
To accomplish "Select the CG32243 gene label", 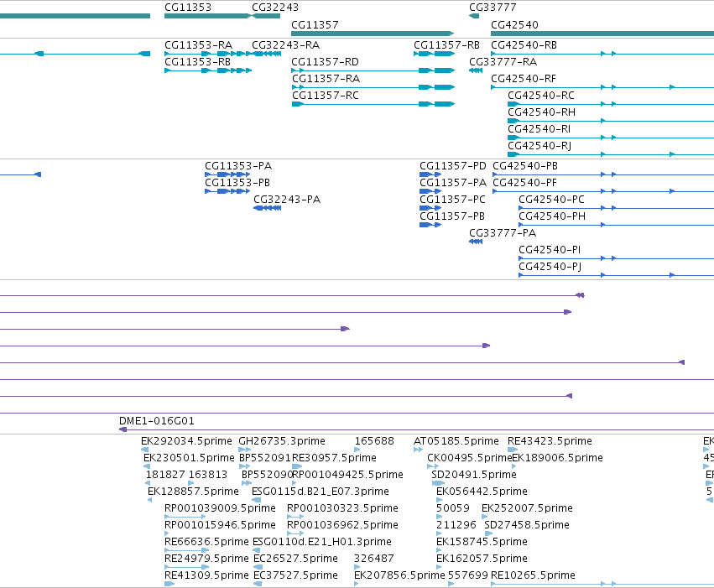I will tap(275, 8).
